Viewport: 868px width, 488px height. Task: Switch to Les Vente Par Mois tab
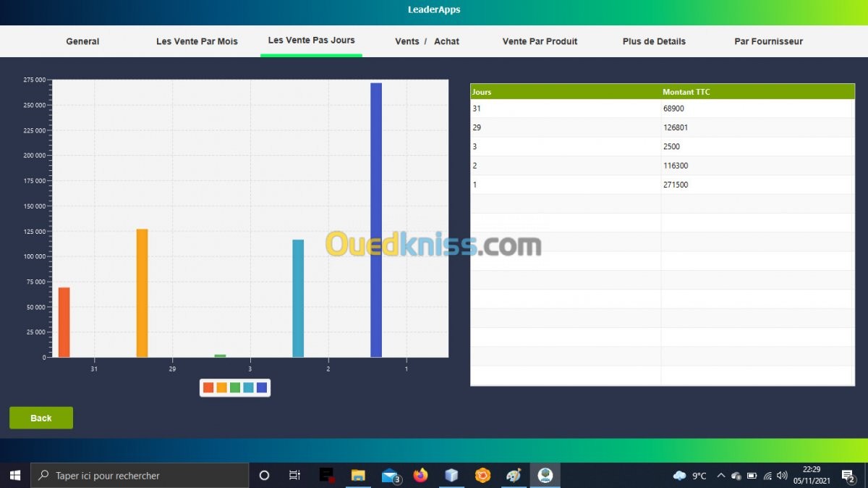(197, 41)
